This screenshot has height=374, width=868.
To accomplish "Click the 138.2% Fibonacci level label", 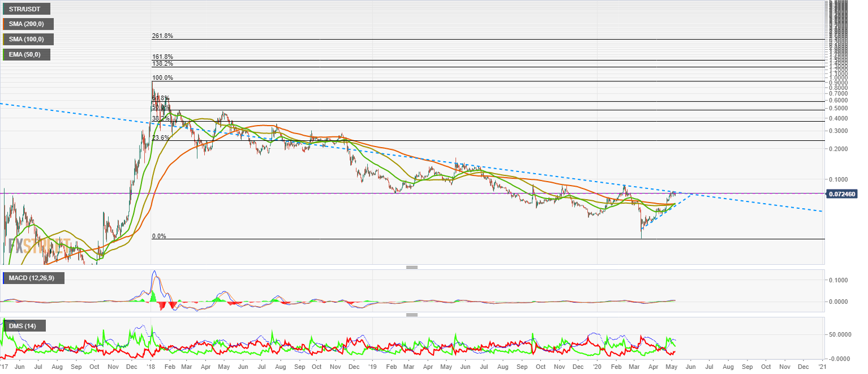I will 162,65.
